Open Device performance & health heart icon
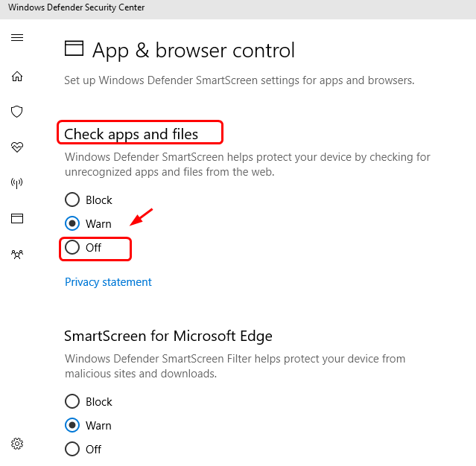 coord(17,147)
